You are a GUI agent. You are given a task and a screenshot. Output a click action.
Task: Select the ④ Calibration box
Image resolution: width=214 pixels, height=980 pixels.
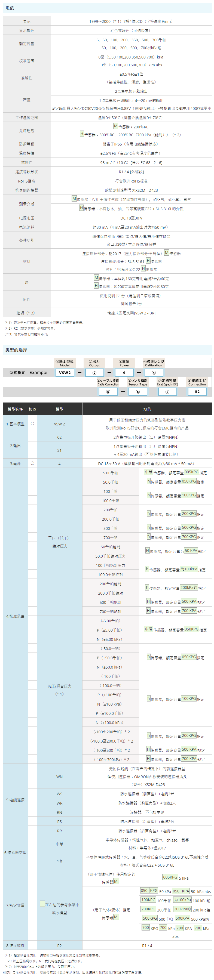(x=154, y=372)
